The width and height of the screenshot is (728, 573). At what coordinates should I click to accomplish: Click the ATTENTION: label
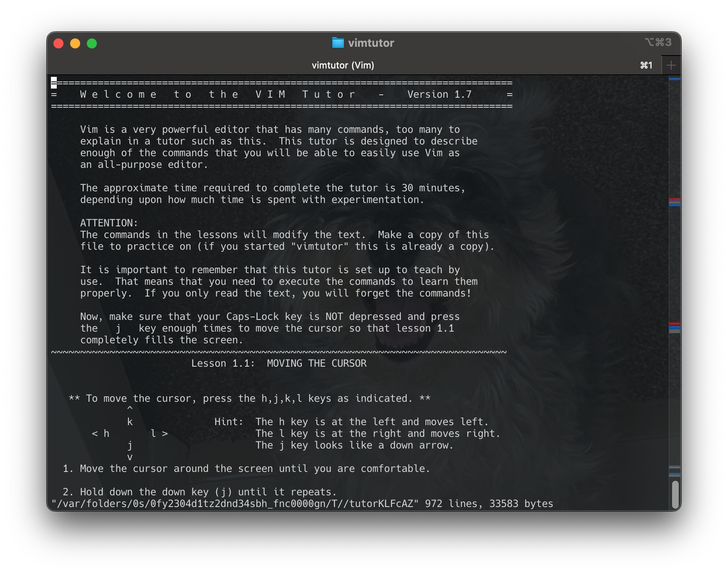pos(109,223)
